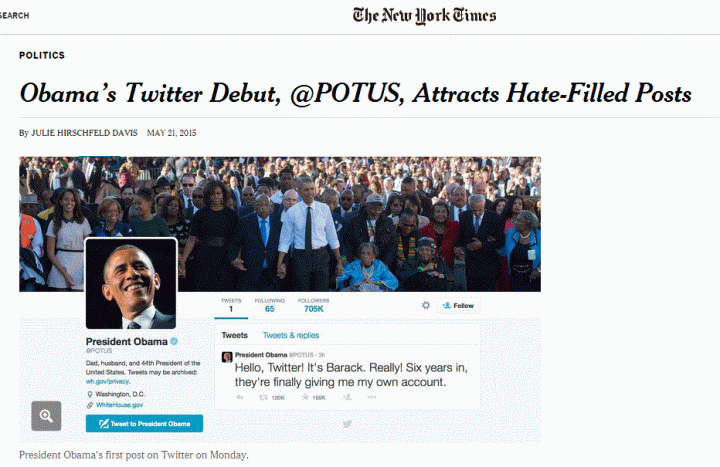
Task: Click the follow-person icon under the tweet
Action: point(348,397)
